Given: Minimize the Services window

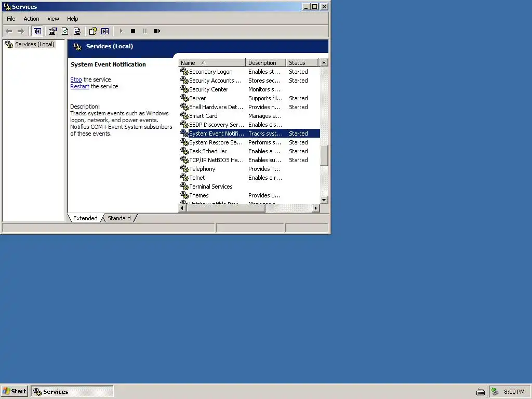Looking at the screenshot, I should pyautogui.click(x=306, y=6).
